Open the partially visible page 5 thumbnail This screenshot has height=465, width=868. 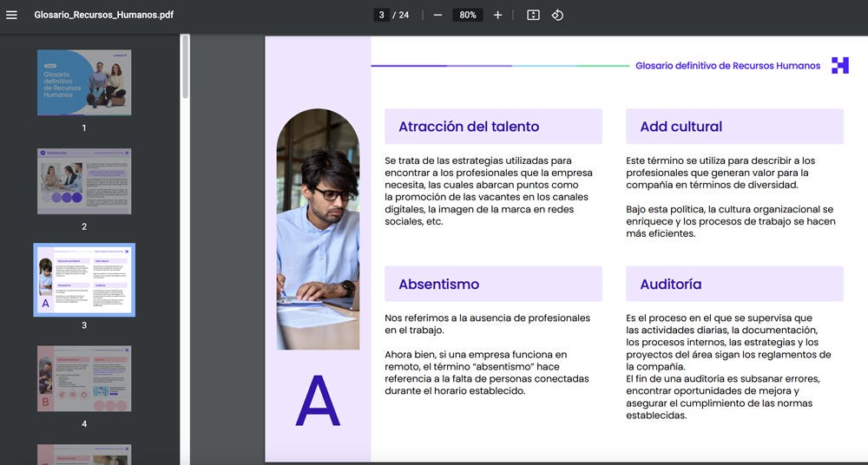click(84, 455)
